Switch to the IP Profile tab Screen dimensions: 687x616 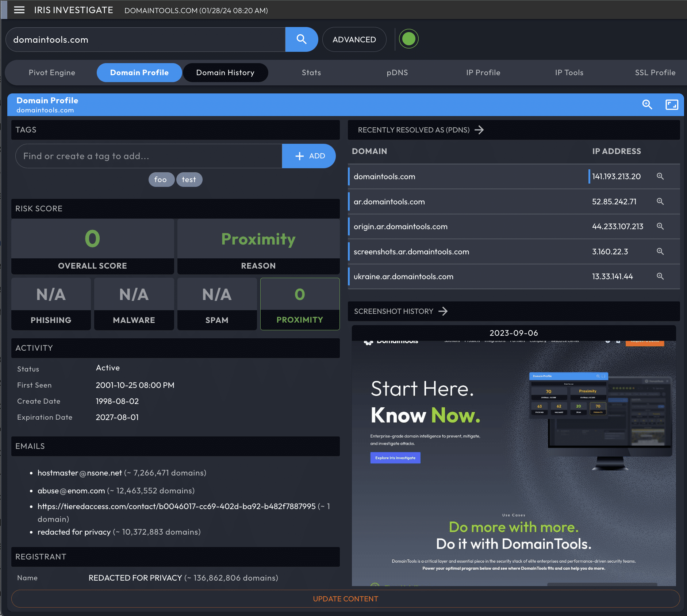(483, 73)
